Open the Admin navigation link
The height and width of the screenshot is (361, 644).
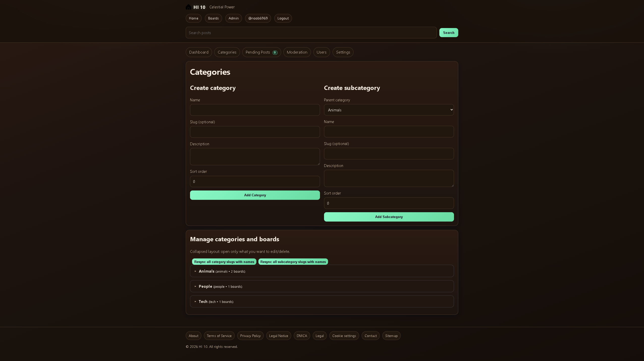tap(233, 18)
